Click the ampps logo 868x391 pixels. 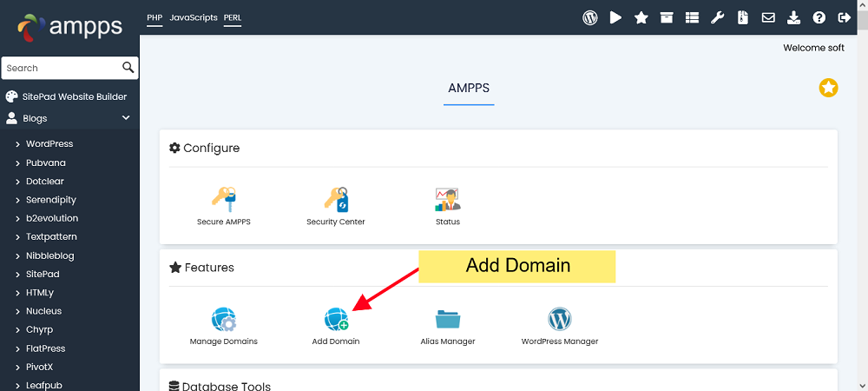coord(69,26)
